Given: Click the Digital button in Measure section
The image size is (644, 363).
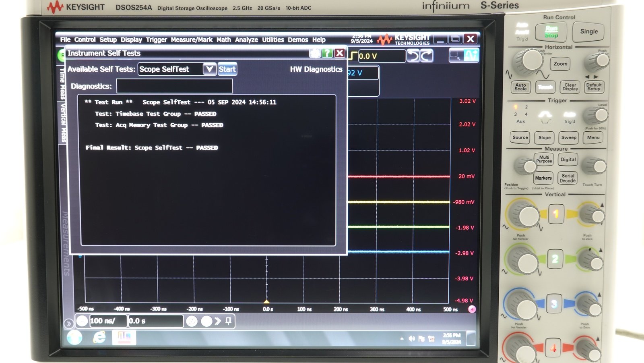Looking at the screenshot, I should [568, 160].
